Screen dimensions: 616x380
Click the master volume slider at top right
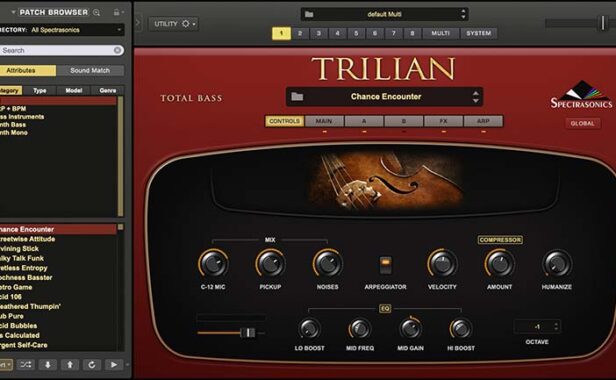[603, 23]
